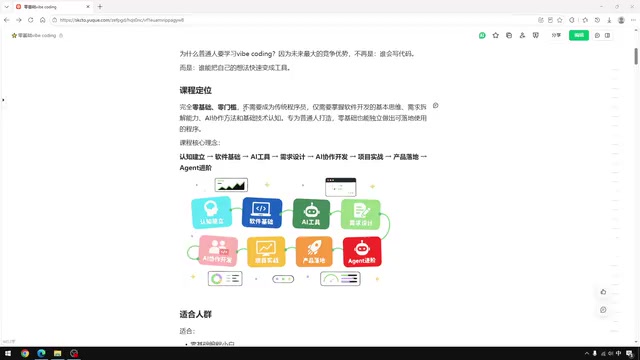Click the page vertical scrollbar thumb
Screen dimensions: 640x360
point(636,56)
